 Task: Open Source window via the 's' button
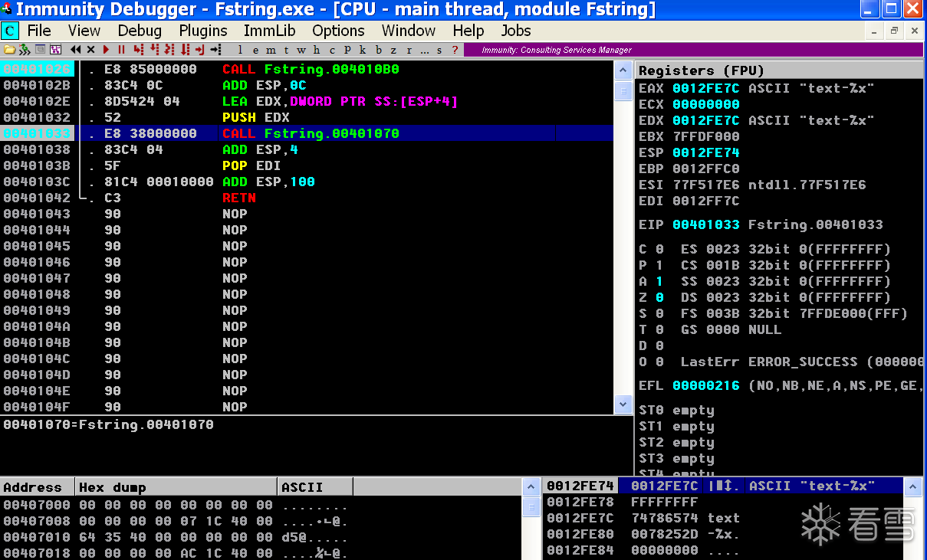pyautogui.click(x=439, y=50)
